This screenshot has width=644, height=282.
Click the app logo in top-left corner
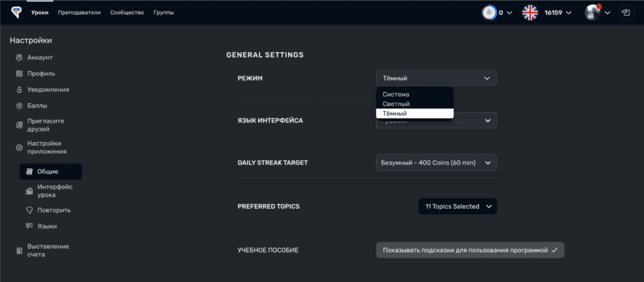point(16,13)
